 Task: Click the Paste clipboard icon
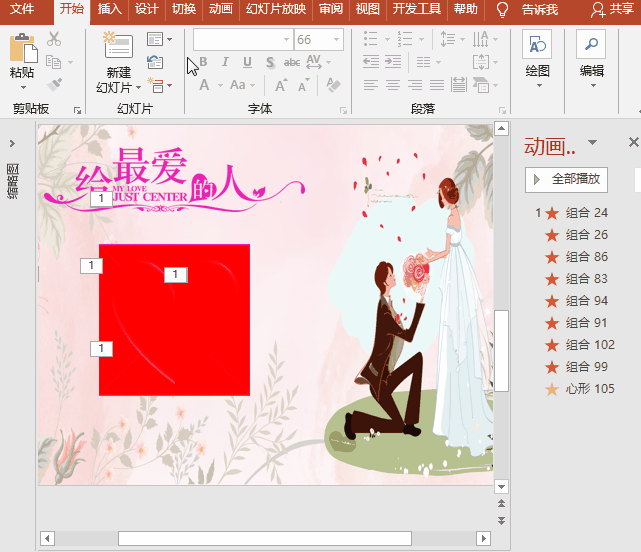click(x=23, y=48)
